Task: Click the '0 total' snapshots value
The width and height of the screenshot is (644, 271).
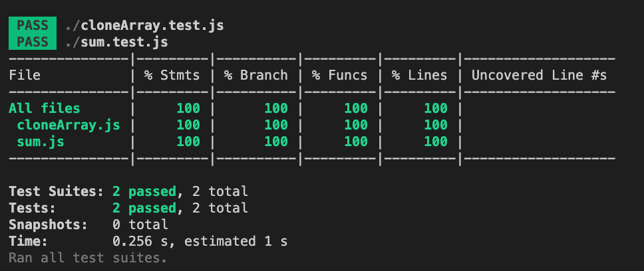Action: [x=140, y=225]
